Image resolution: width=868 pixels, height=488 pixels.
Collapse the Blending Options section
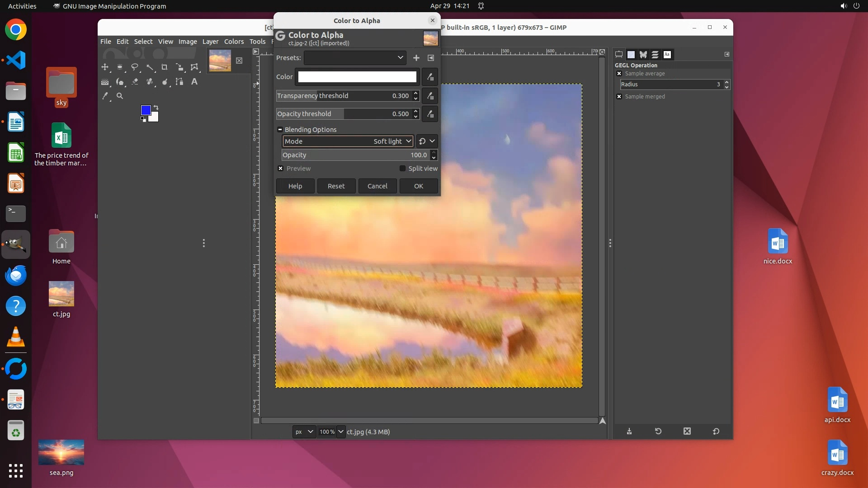coord(280,130)
